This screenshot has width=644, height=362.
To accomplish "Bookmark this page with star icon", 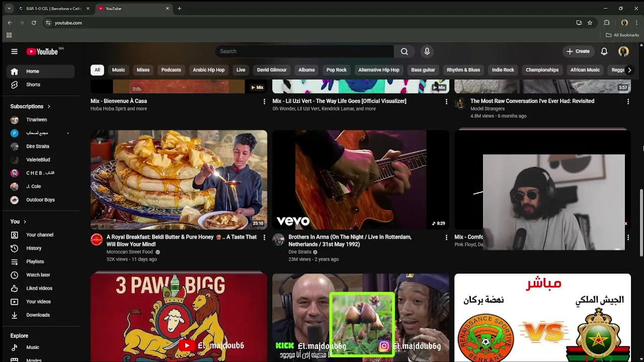I will [590, 23].
